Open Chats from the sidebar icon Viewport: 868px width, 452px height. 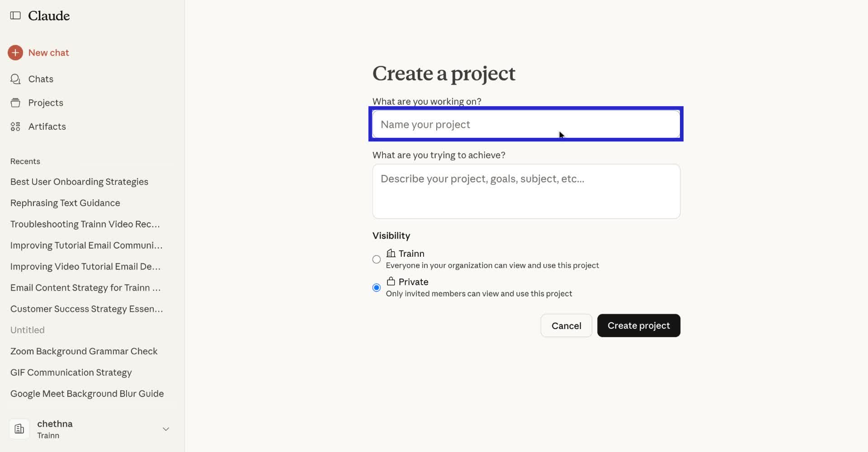pyautogui.click(x=15, y=79)
